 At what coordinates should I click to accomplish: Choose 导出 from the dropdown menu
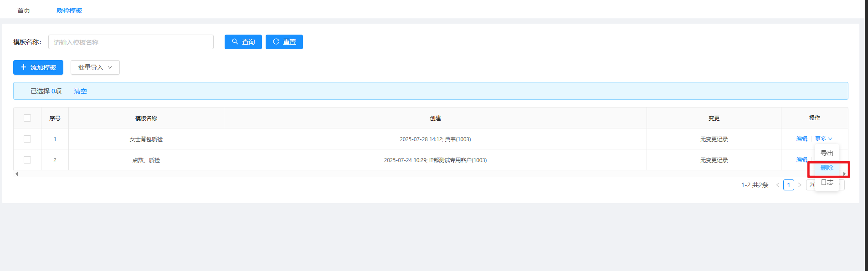pos(827,153)
